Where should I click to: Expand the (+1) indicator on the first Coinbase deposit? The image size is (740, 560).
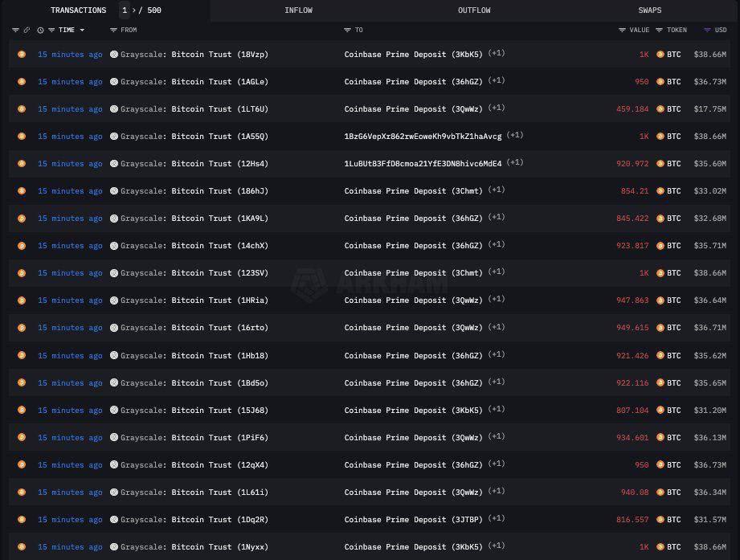point(496,52)
